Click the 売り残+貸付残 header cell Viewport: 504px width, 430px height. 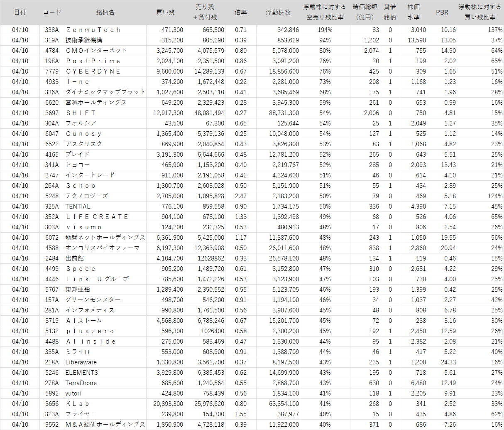point(205,12)
